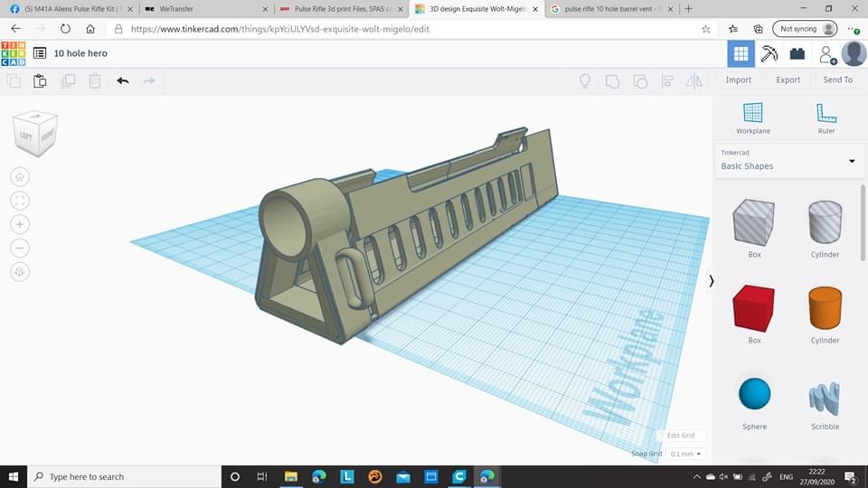Switch to orthographic view icon
This screenshot has height=488, width=868.
(20, 272)
